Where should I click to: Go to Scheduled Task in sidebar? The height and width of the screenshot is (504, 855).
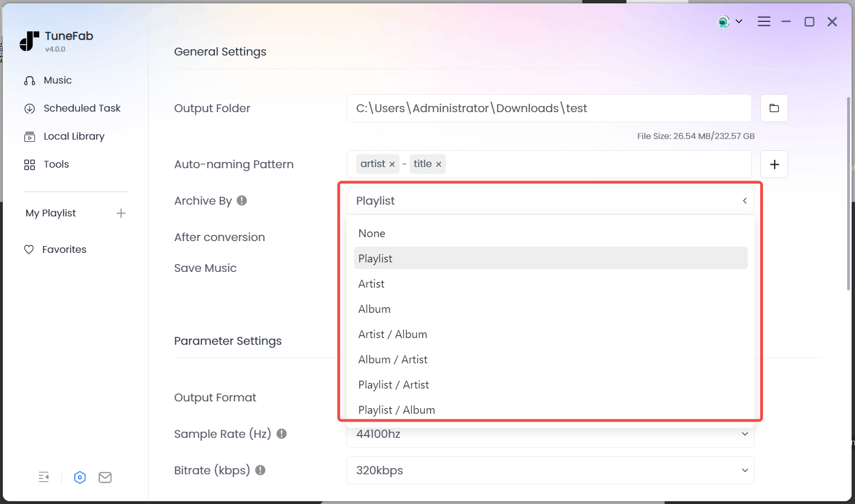click(x=82, y=108)
